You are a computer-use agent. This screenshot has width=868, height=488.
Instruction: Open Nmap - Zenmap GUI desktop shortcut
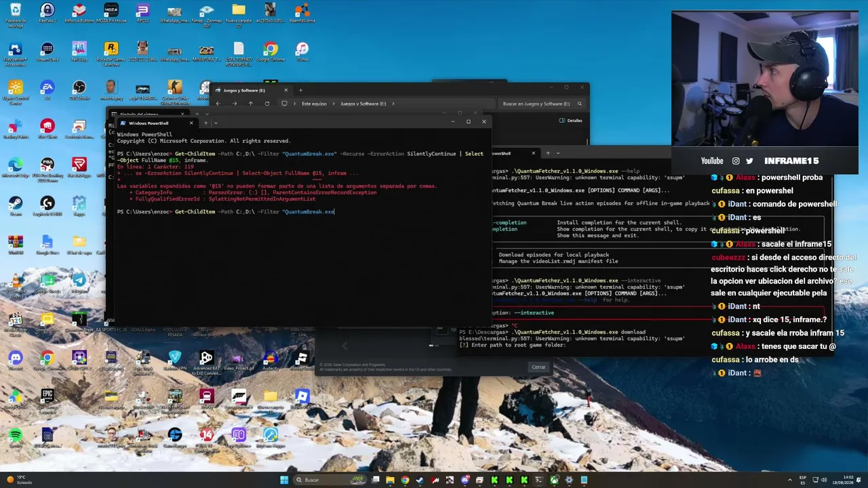tap(206, 15)
